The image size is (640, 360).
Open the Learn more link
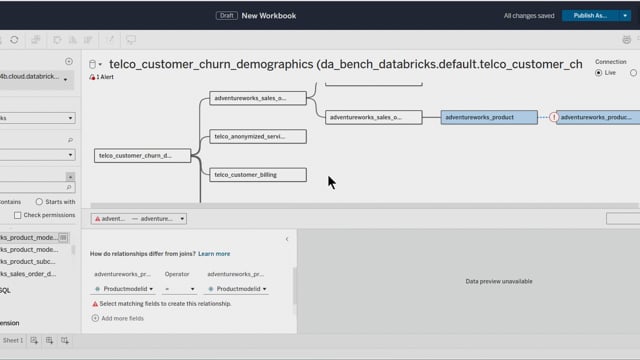tap(214, 254)
